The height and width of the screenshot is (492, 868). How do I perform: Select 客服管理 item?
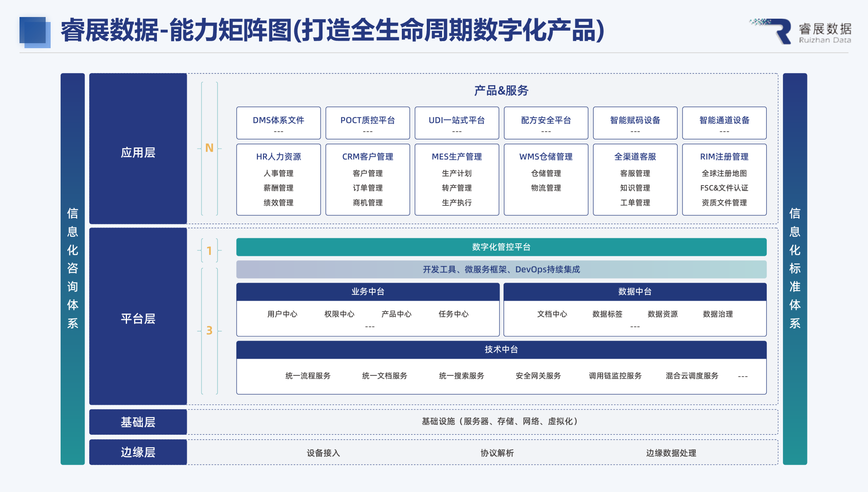(x=635, y=173)
